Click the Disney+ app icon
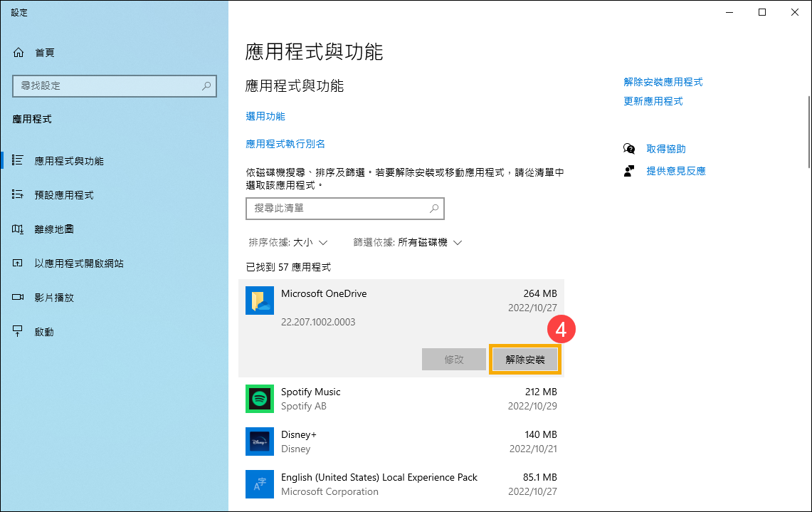Image resolution: width=812 pixels, height=512 pixels. click(260, 442)
